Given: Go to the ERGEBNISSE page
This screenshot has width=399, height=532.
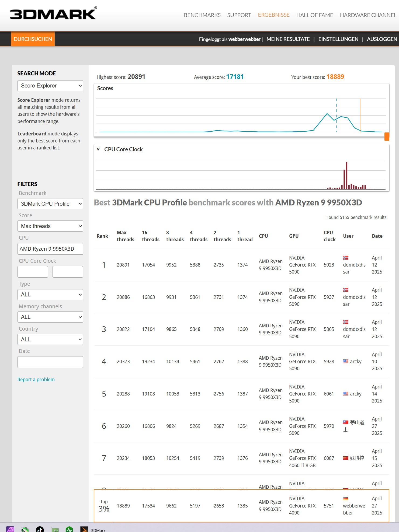Looking at the screenshot, I should pyautogui.click(x=274, y=15).
